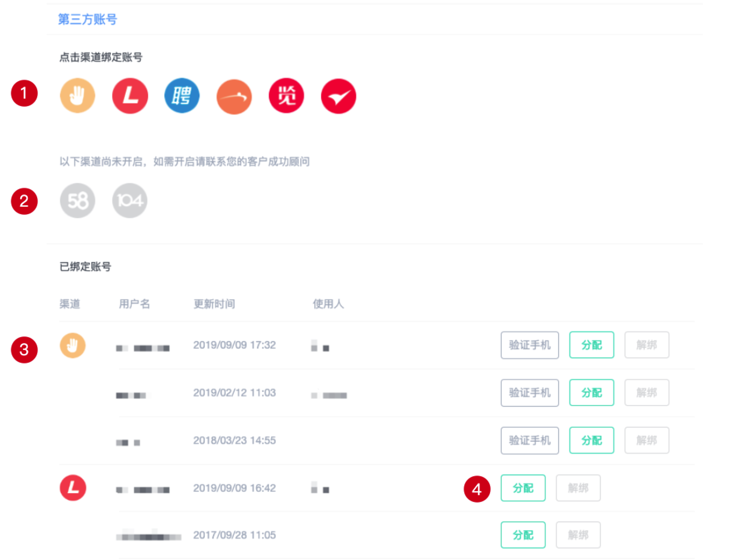The width and height of the screenshot is (732, 560).
Task: Click the red checkmark-bird channel icon
Action: click(x=338, y=96)
